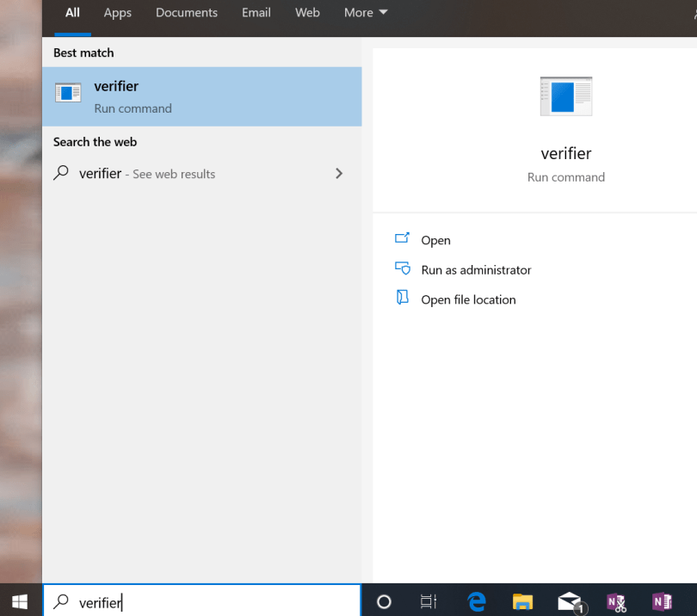This screenshot has width=697, height=616.
Task: Launch OneNote from the taskbar
Action: [662, 601]
